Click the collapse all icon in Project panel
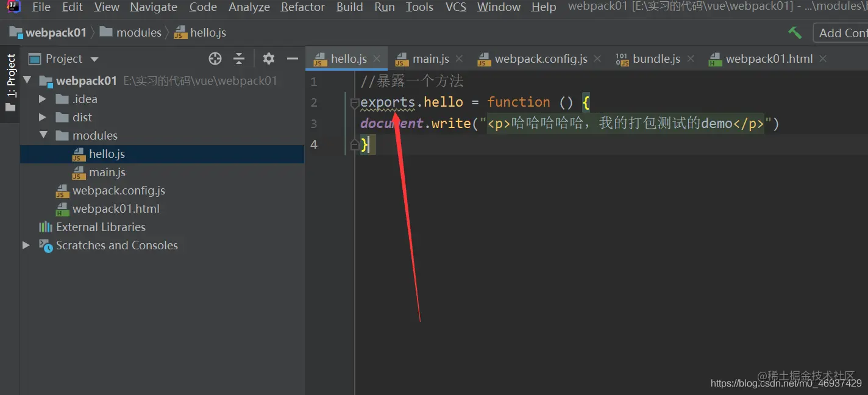This screenshot has width=868, height=395. coord(239,59)
